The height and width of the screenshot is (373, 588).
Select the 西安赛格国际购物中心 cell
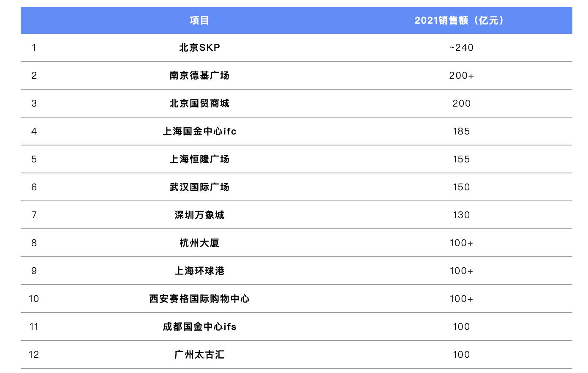(199, 299)
